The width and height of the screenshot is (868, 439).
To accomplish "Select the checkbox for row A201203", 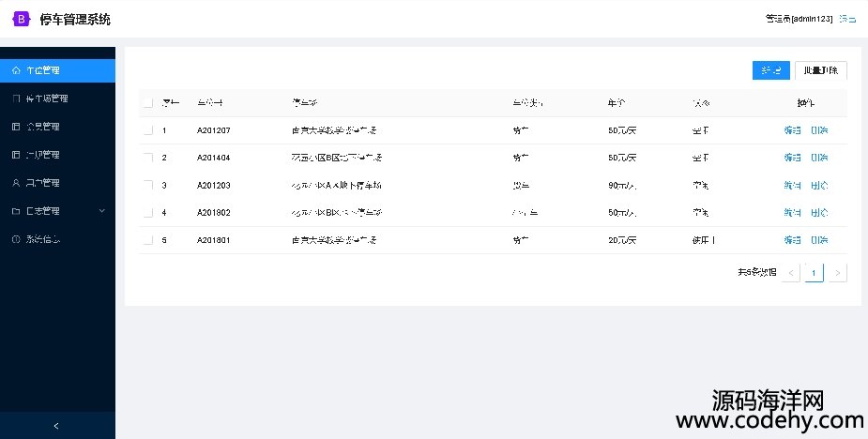I will tap(147, 186).
